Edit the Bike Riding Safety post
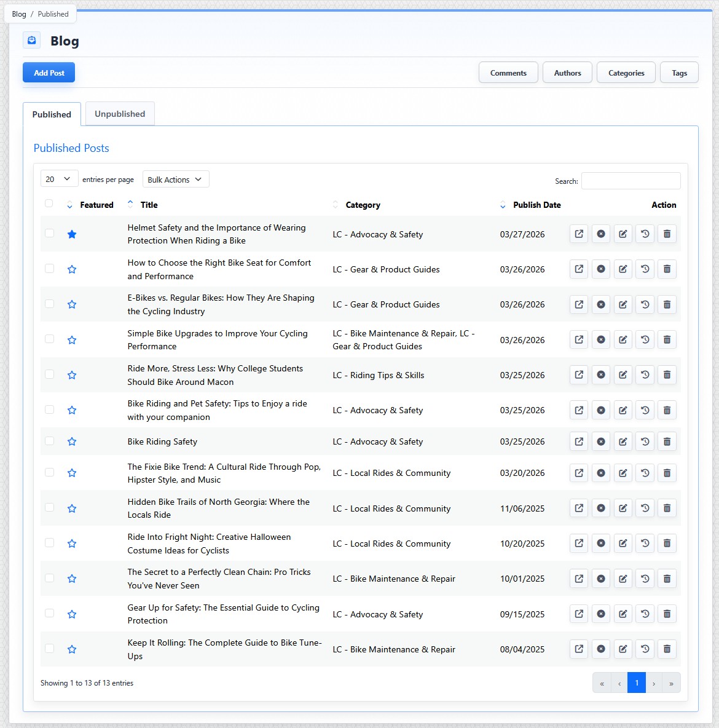This screenshot has height=728, width=719. (x=623, y=441)
